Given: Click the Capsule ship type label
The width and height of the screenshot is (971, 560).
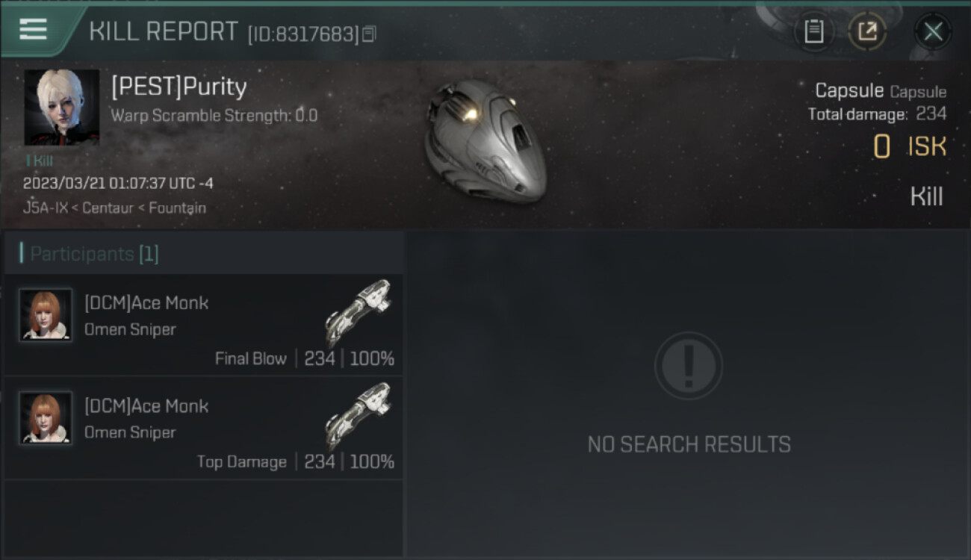Looking at the screenshot, I should [849, 90].
